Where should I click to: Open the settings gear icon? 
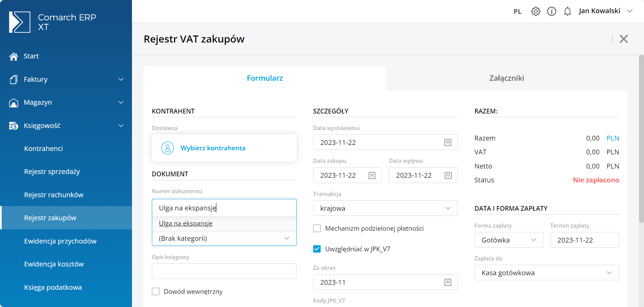coord(536,11)
